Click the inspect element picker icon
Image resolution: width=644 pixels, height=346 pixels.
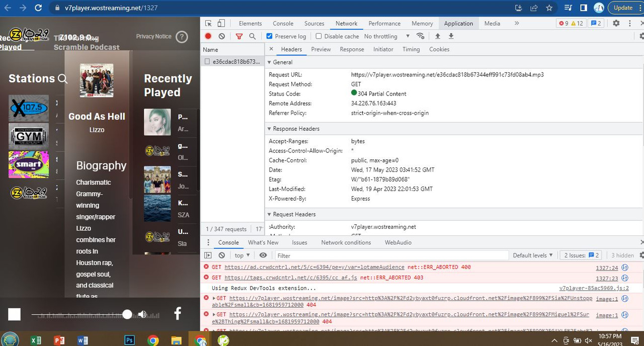[208, 23]
